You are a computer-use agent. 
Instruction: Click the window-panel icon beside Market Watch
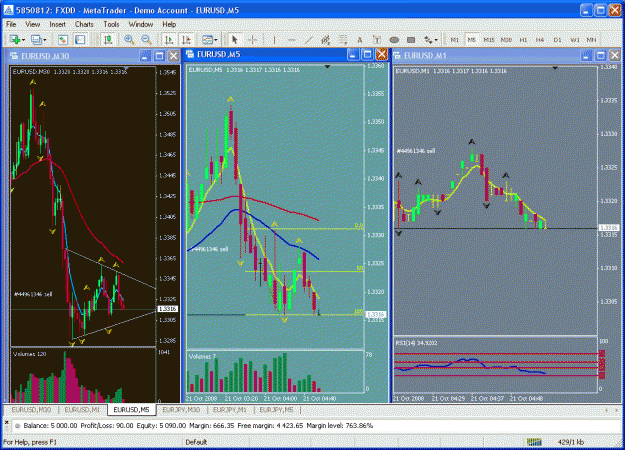(x=80, y=40)
